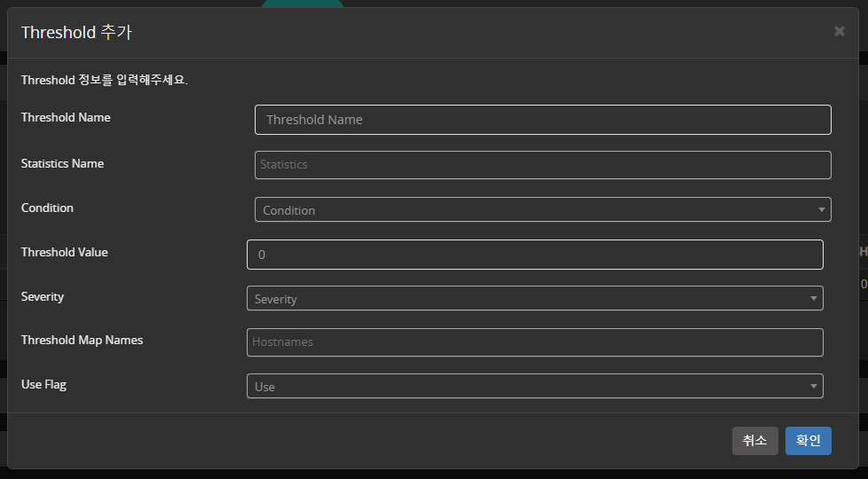Focus the Statistics text field
868x479 pixels.
pos(542,165)
